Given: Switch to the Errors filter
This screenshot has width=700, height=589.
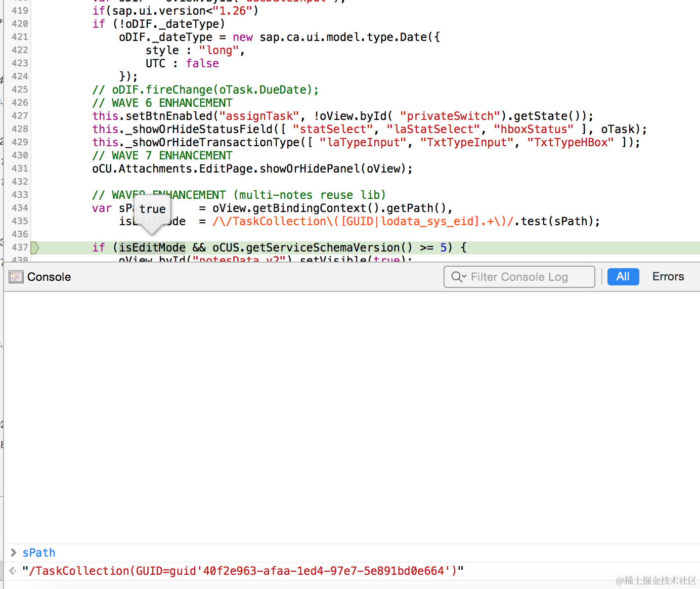Looking at the screenshot, I should pyautogui.click(x=668, y=277).
